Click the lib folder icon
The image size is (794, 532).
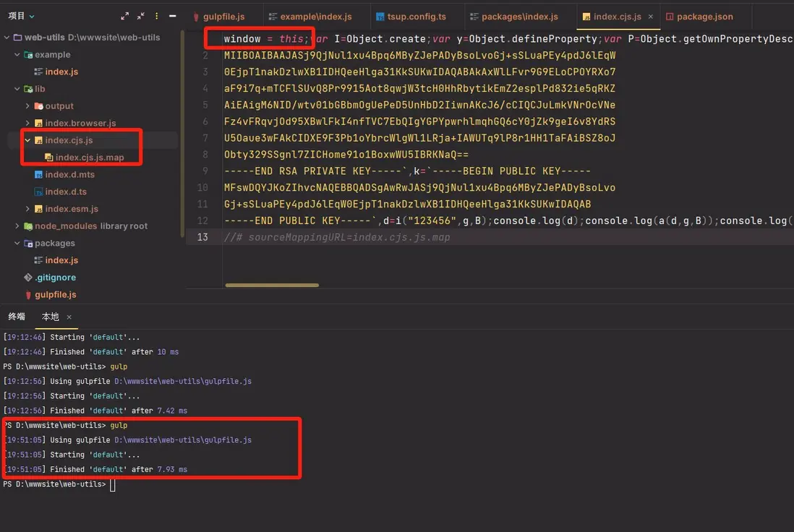(28, 89)
